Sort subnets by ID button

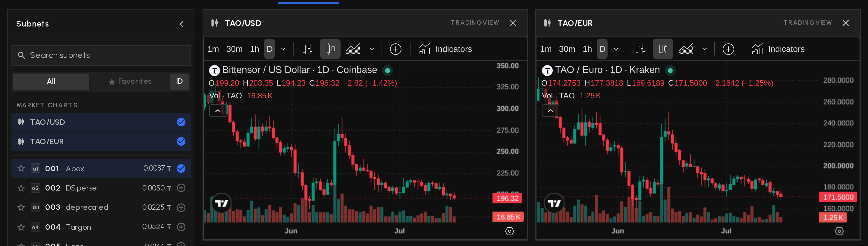[179, 82]
